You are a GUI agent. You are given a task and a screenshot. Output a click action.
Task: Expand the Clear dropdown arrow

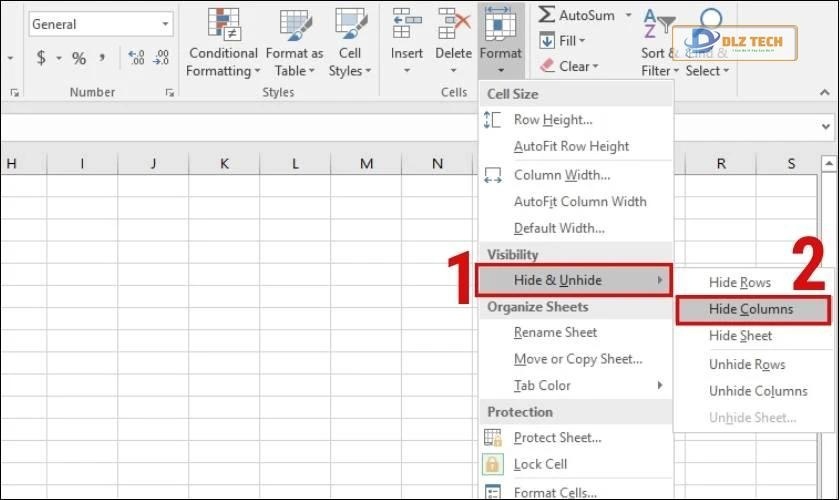[595, 67]
